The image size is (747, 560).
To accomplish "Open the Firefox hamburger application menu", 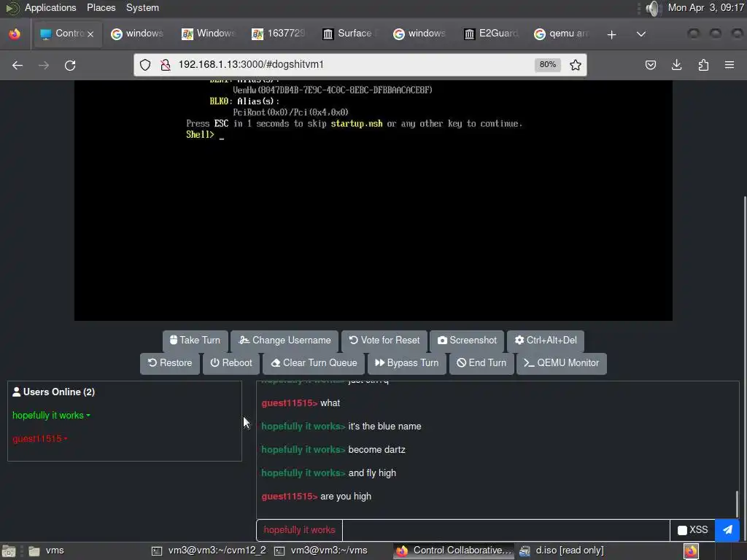I will [x=729, y=65].
